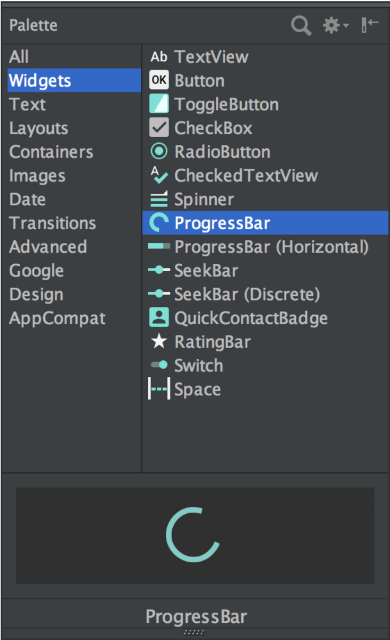Switch to the Containers category
The height and width of the screenshot is (640, 390).
click(51, 152)
